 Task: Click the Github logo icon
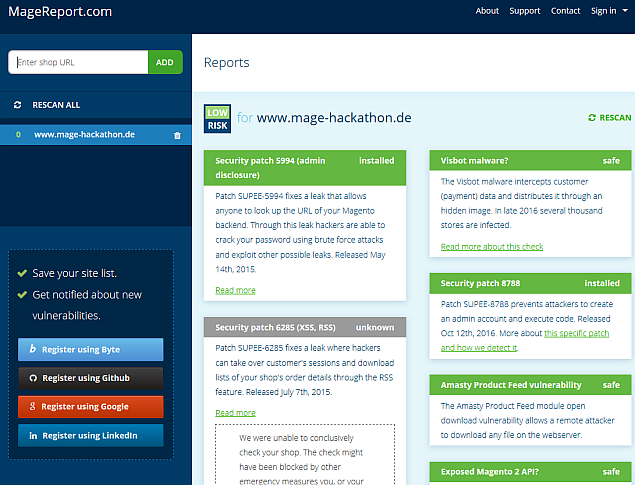point(33,378)
